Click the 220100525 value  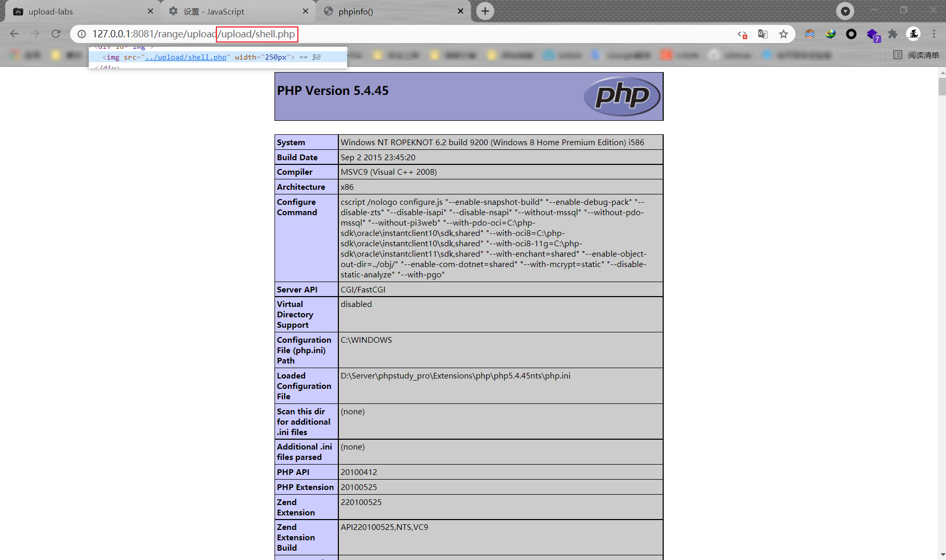click(361, 502)
